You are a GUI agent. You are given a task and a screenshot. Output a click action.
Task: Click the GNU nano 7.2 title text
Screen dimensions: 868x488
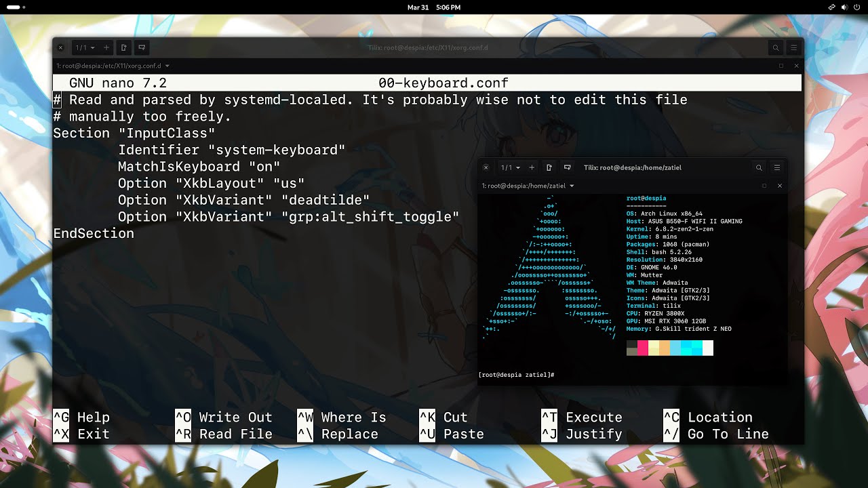(x=118, y=83)
